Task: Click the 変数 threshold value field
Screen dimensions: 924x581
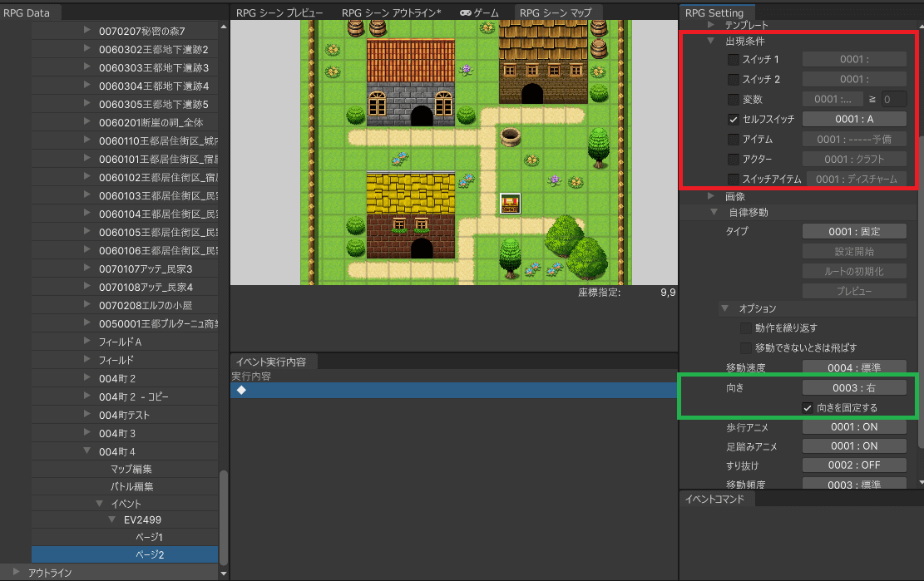Action: point(894,99)
